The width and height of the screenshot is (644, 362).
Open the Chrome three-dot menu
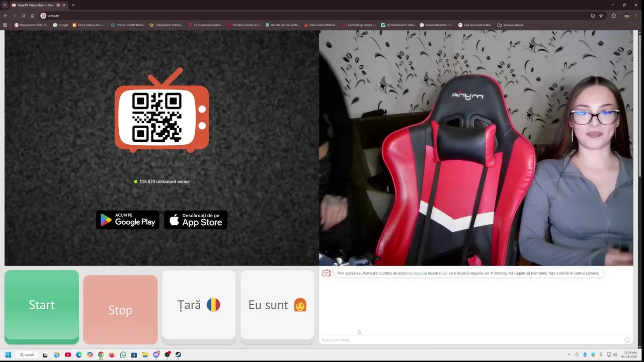click(x=636, y=16)
